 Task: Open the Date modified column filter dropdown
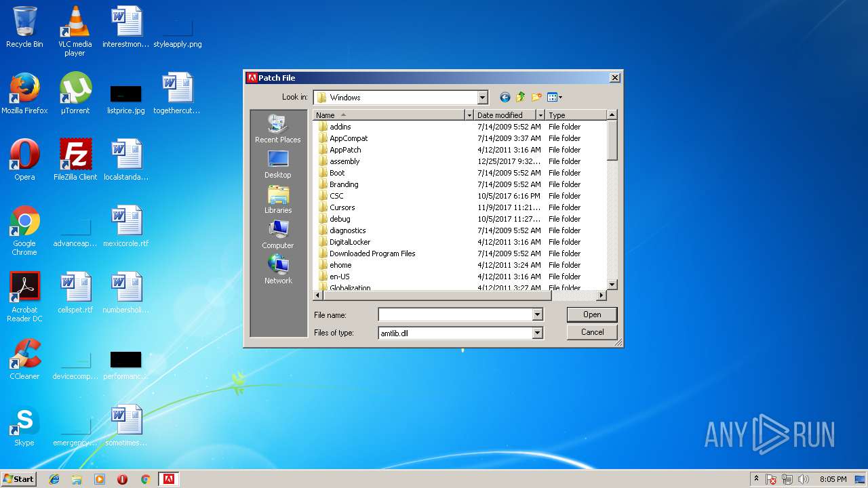pos(540,115)
